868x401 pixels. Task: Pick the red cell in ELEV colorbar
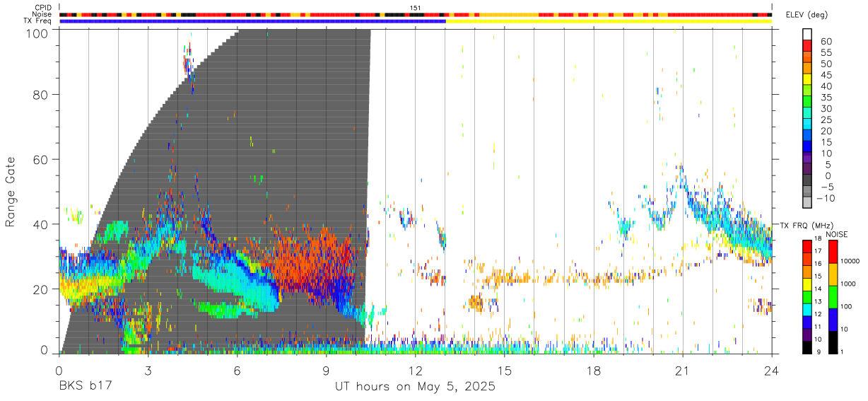click(x=808, y=45)
